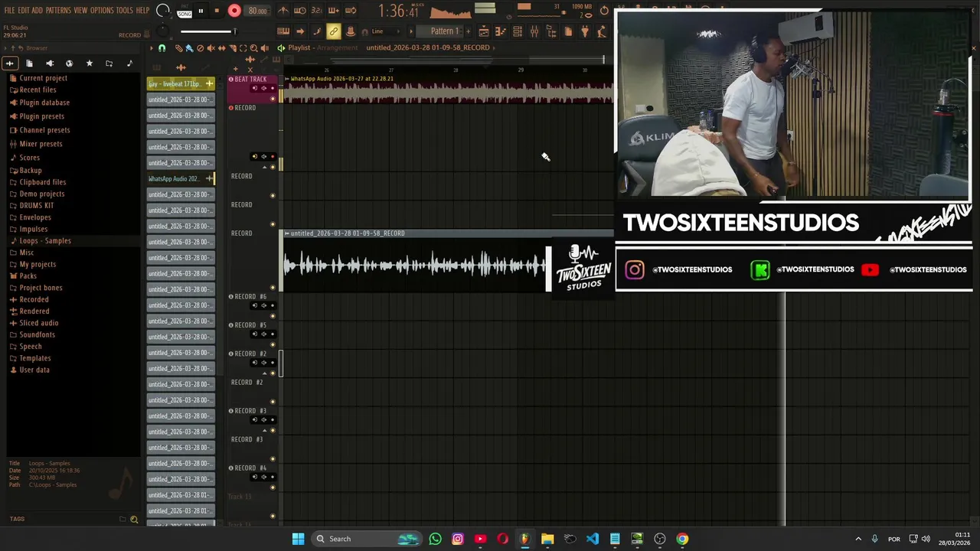
Task: Open the TOOLS menu
Action: coord(125,10)
